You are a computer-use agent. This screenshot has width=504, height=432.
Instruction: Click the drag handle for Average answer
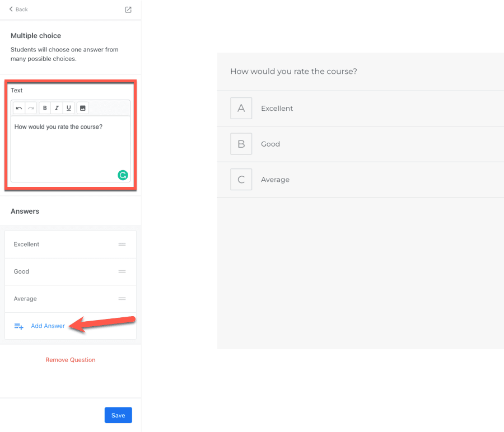[122, 299]
